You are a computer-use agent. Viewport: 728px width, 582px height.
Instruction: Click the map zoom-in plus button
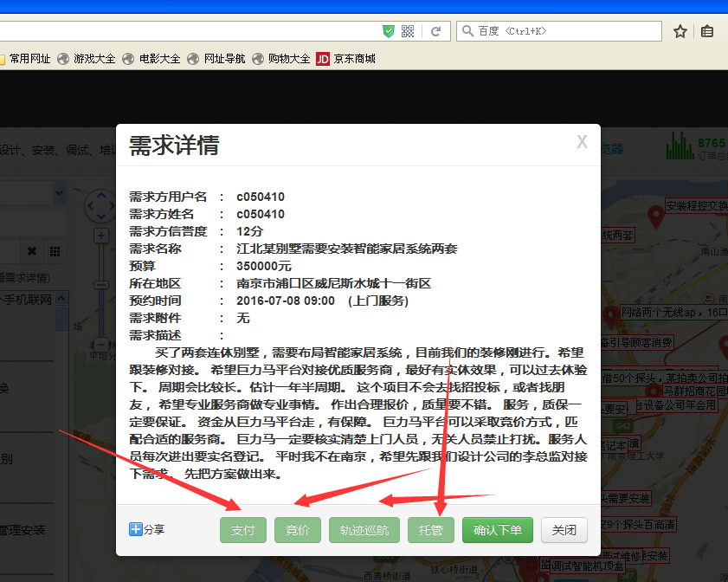coord(101,236)
